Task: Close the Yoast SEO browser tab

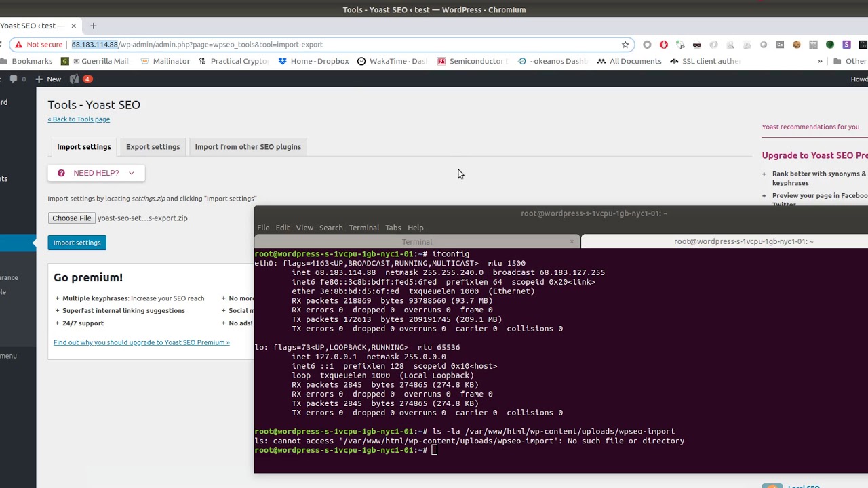Action: click(x=73, y=26)
